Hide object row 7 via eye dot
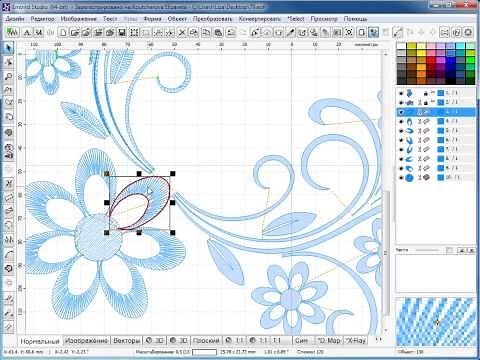Screen dimensions: 480x360 (x=401, y=149)
